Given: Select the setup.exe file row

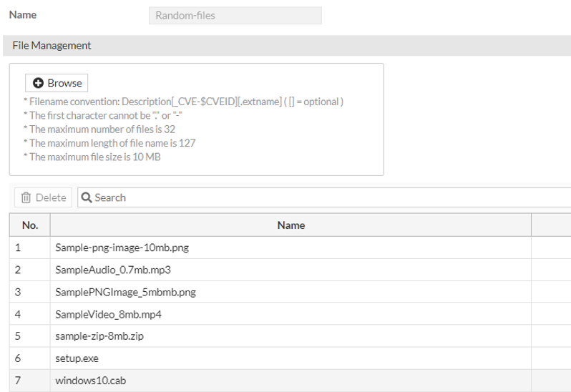Looking at the screenshot, I should (x=76, y=358).
